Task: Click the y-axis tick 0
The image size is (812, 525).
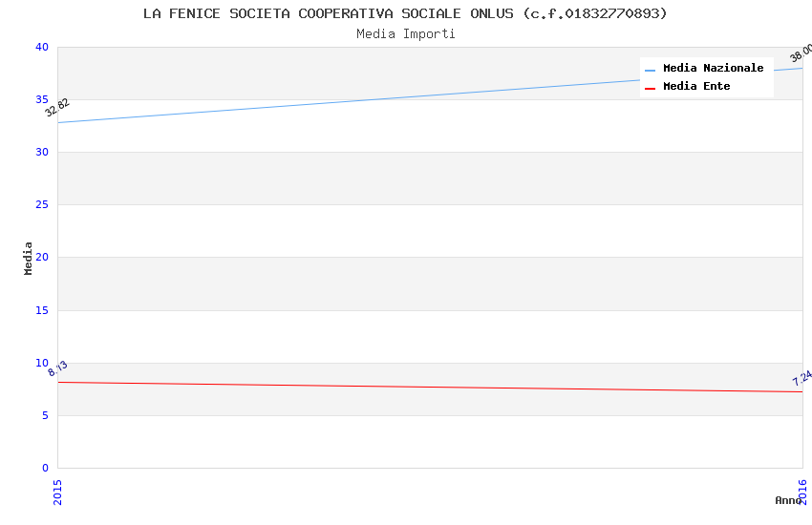Action: click(46, 468)
